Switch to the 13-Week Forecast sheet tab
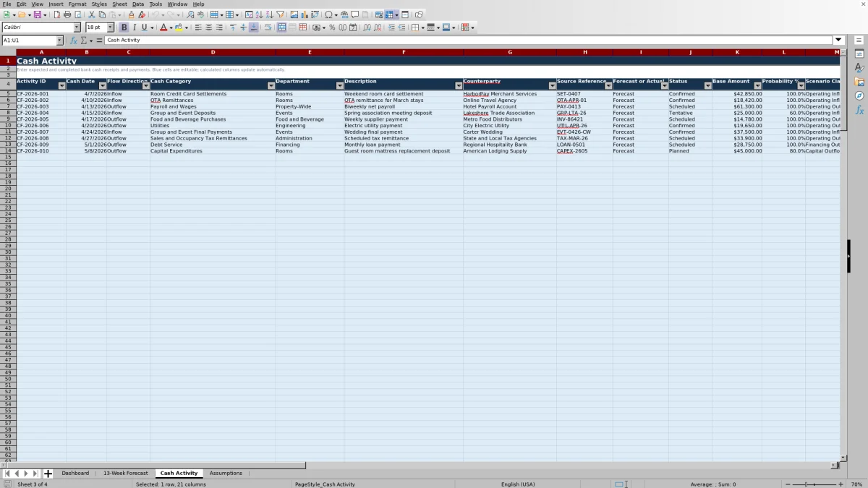 pos(125,474)
